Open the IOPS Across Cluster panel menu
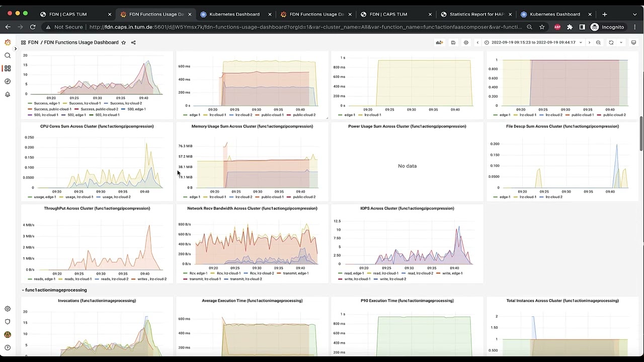 tap(407, 208)
